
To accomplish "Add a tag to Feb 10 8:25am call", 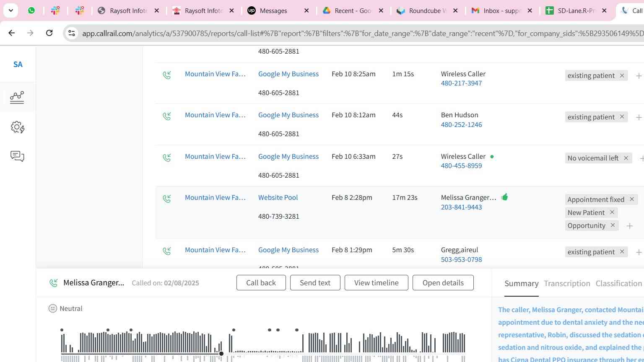I will click(639, 76).
